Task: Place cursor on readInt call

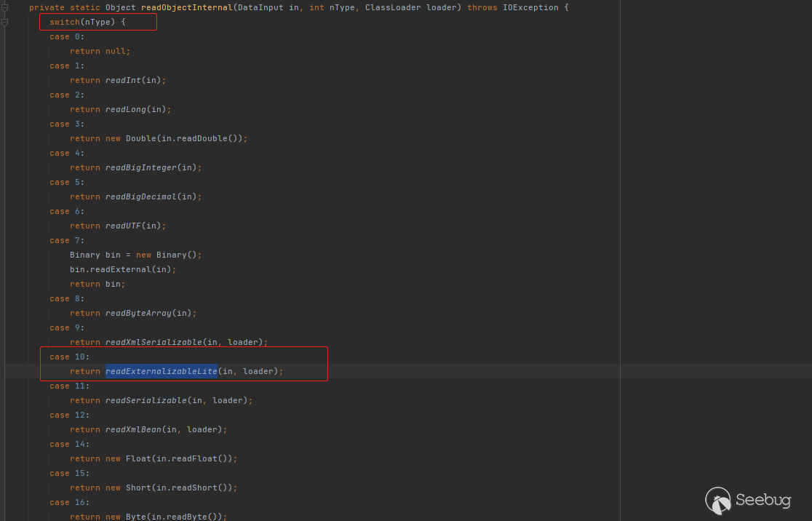Action: 123,80
